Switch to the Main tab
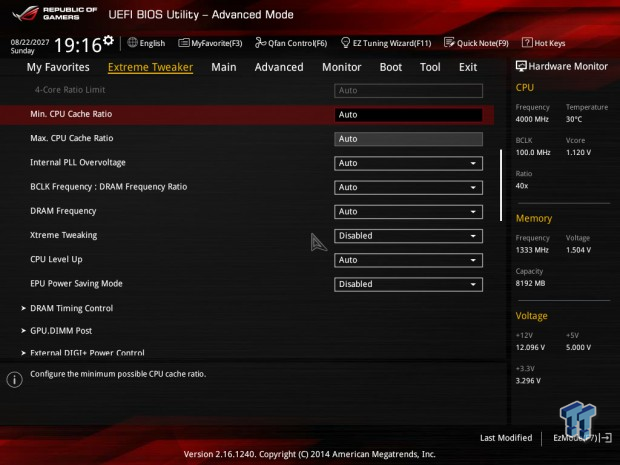Screen dimensions: 620x465 (x=224, y=67)
